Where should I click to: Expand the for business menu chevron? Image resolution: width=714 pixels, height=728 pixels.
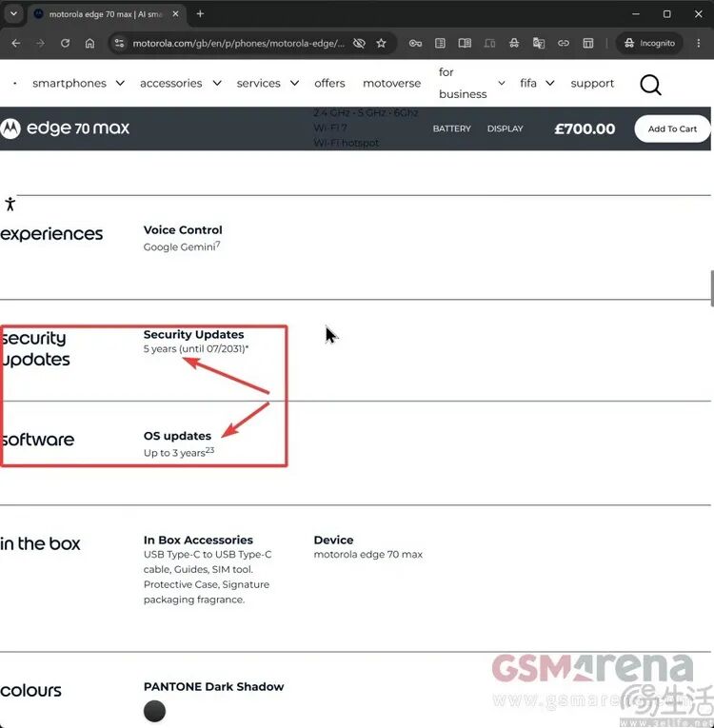[502, 83]
